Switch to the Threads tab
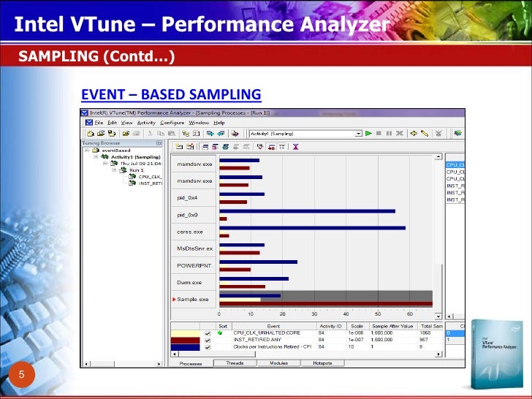Image resolution: width=532 pixels, height=399 pixels. 235,363
